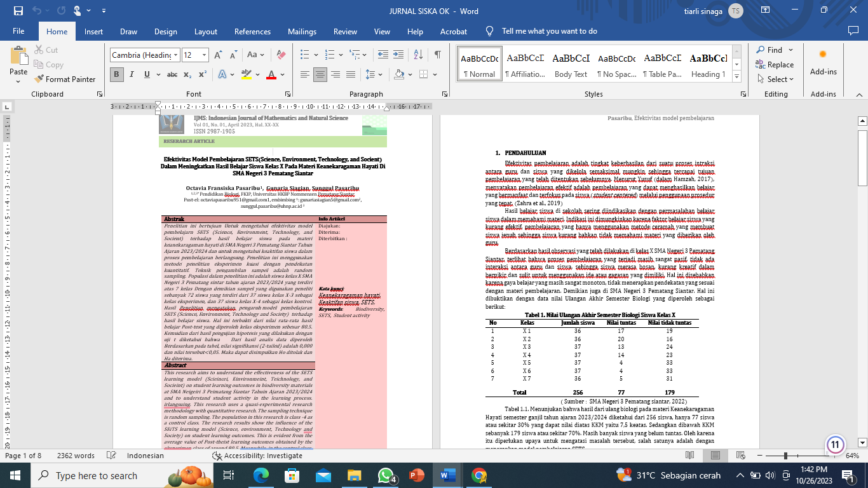868x488 pixels.
Task: Switch to Read Mode view icon
Action: click(x=690, y=456)
